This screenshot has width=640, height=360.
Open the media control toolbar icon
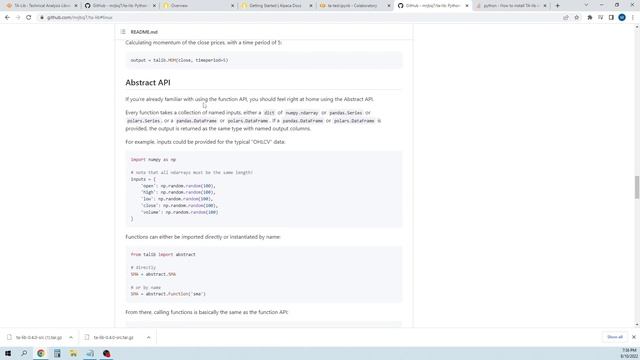click(600, 18)
